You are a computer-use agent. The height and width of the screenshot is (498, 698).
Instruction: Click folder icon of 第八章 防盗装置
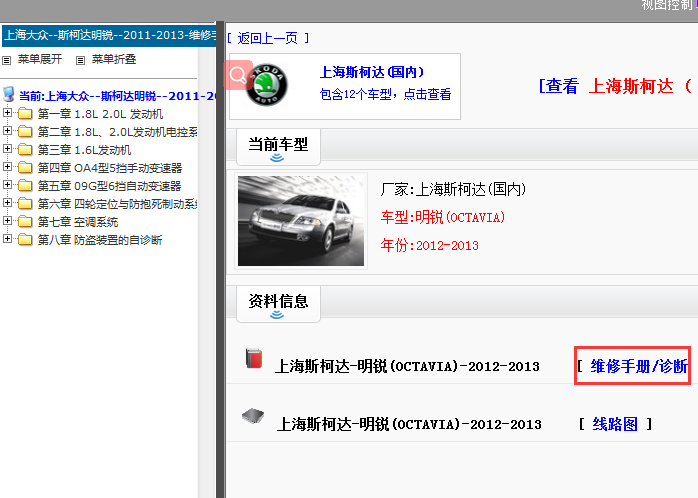pyautogui.click(x=25, y=239)
